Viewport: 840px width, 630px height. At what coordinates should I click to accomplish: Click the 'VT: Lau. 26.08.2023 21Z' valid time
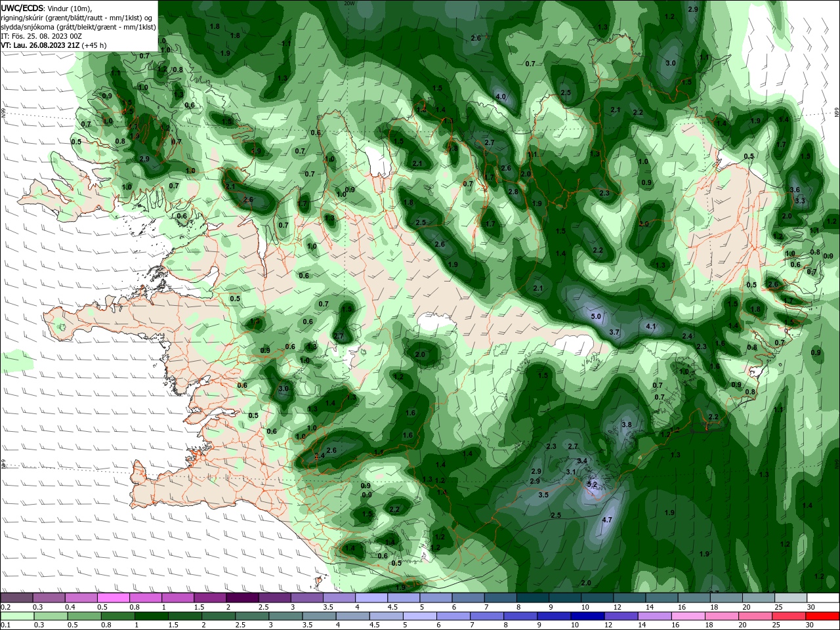tap(41, 45)
